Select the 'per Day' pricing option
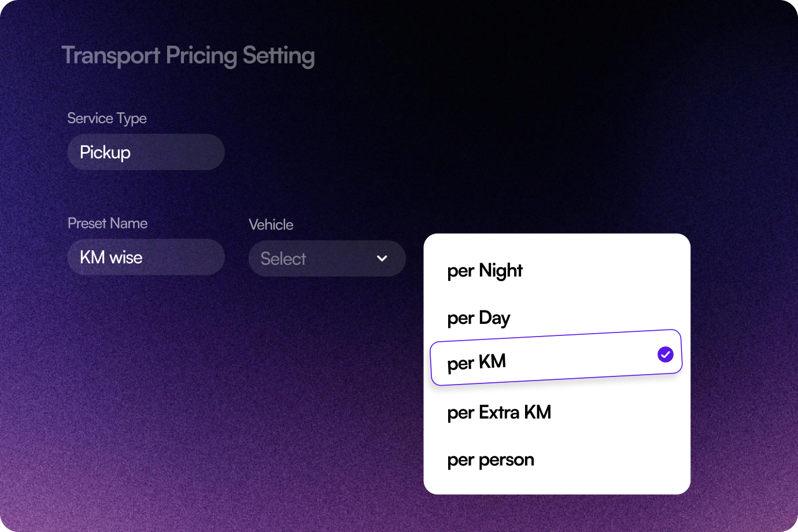 pyautogui.click(x=478, y=317)
